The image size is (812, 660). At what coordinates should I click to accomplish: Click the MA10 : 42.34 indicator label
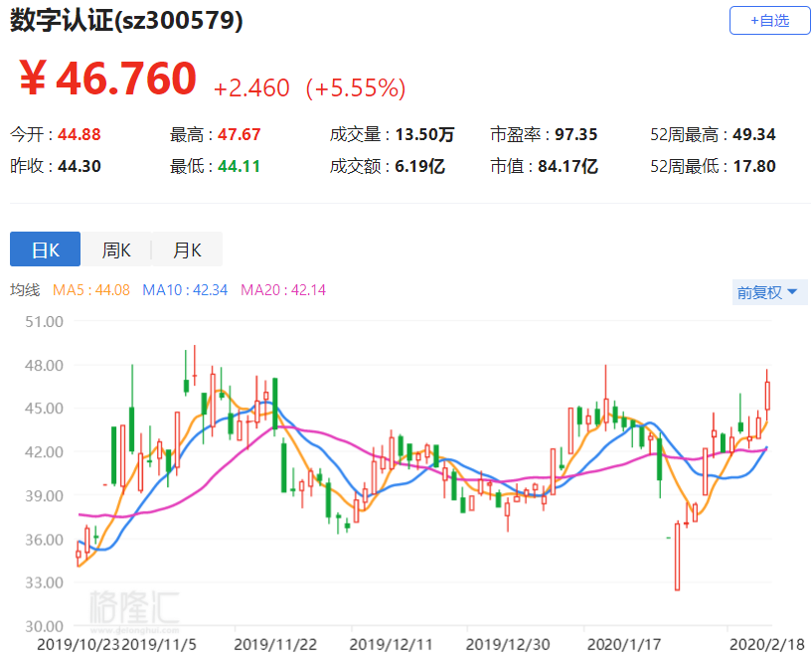click(185, 290)
